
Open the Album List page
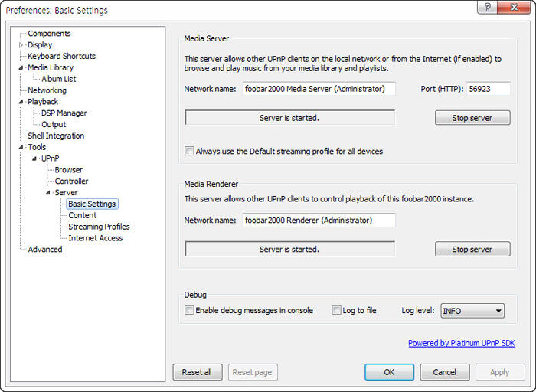[59, 79]
